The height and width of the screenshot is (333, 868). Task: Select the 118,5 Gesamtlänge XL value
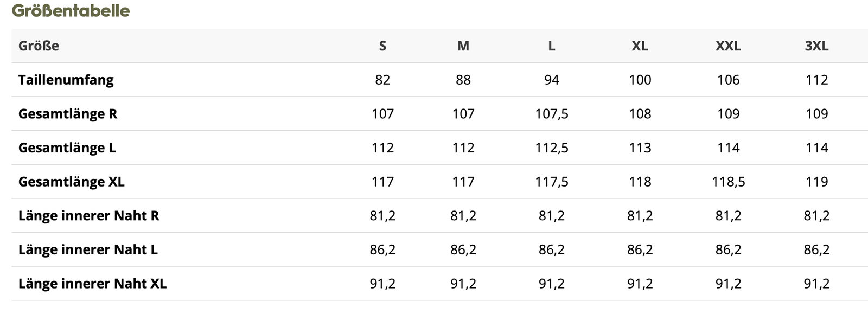coord(728,182)
